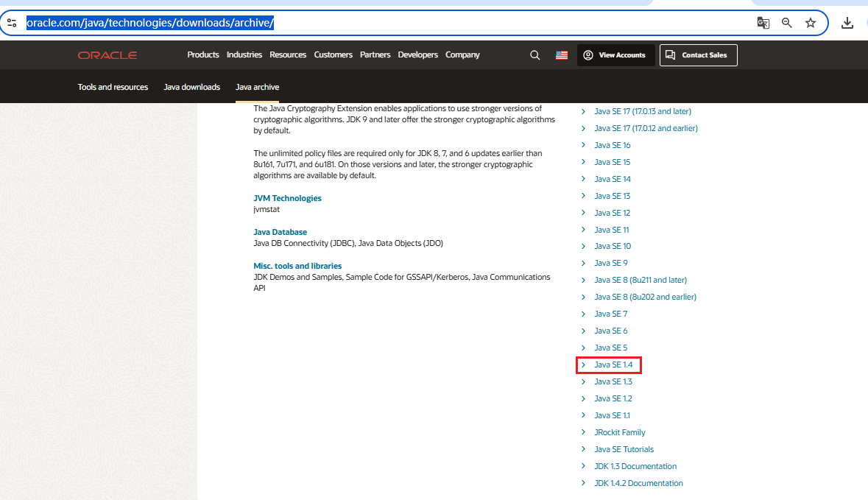
Task: Open the Products menu
Action: [203, 54]
